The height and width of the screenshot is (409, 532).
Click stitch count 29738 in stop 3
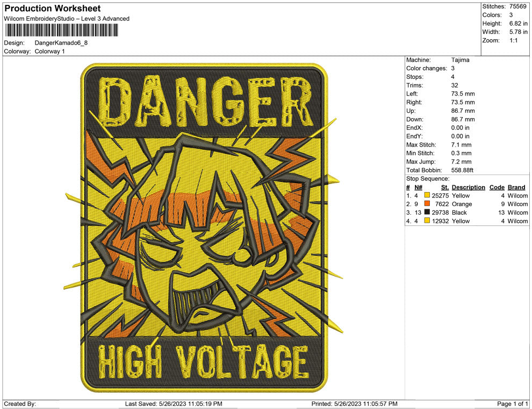point(440,213)
